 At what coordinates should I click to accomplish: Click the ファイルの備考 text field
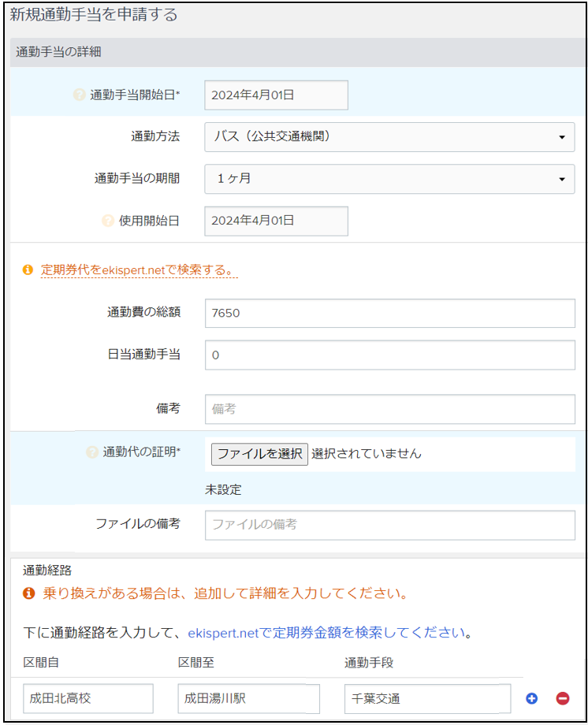point(389,525)
